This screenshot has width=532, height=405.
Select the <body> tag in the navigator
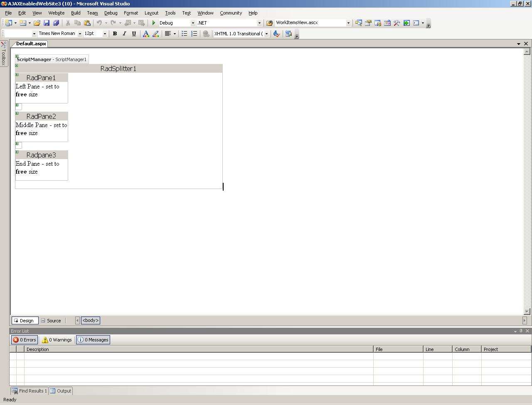[x=91, y=320]
